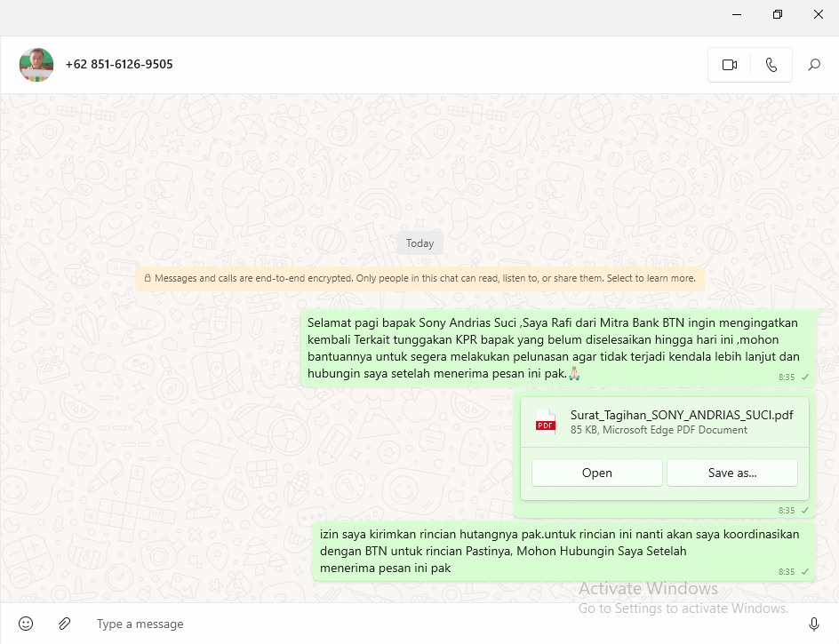
Task: Start a voice call using the phone icon
Action: (x=771, y=65)
